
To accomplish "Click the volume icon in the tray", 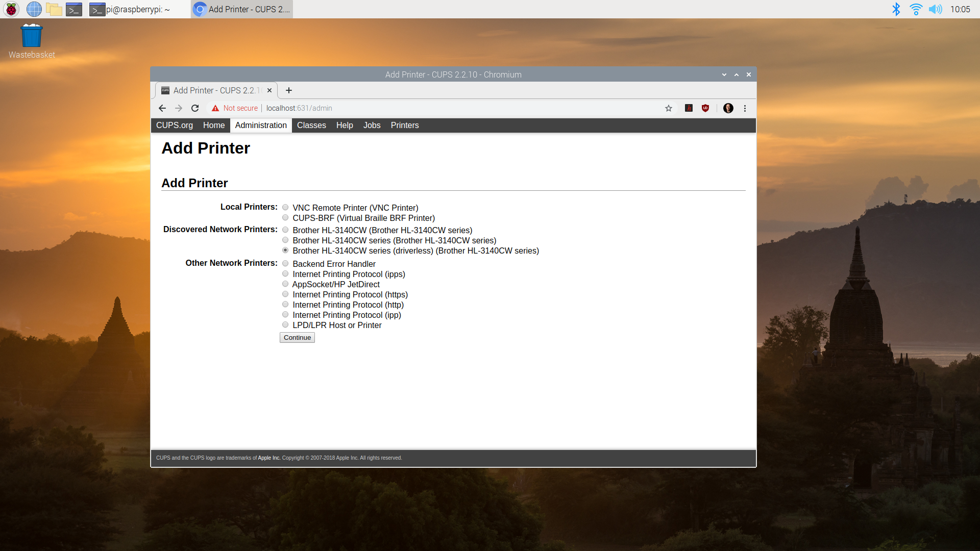I will coord(936,9).
